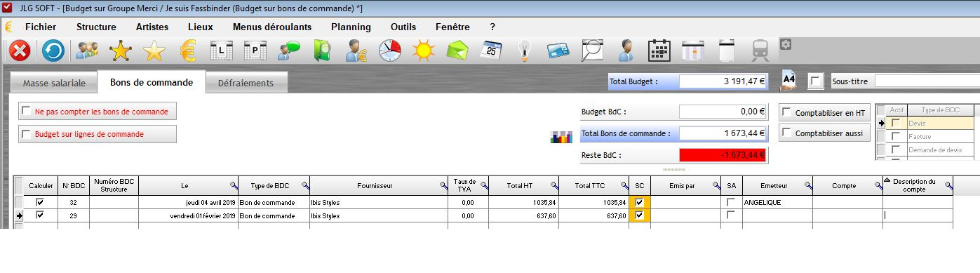Viewport: 980px width, 273px height.
Task: Open filter magnifier on 'Total HT' column
Action: (x=554, y=185)
